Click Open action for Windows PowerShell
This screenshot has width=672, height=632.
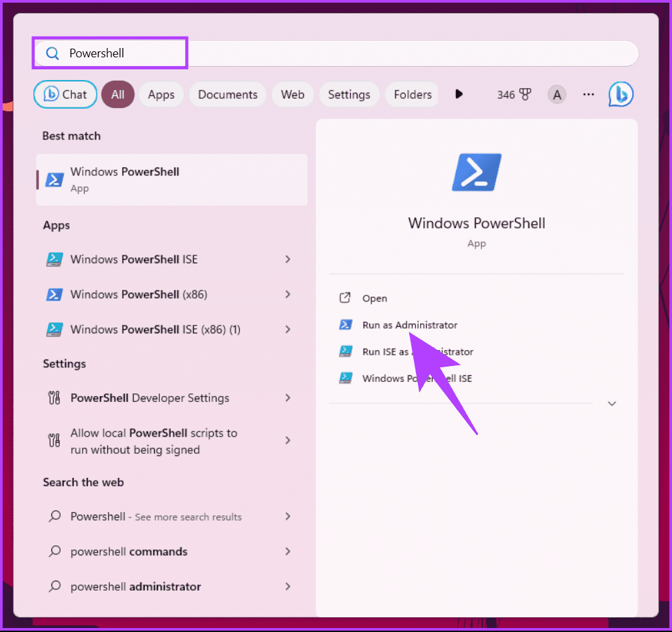pyautogui.click(x=374, y=298)
